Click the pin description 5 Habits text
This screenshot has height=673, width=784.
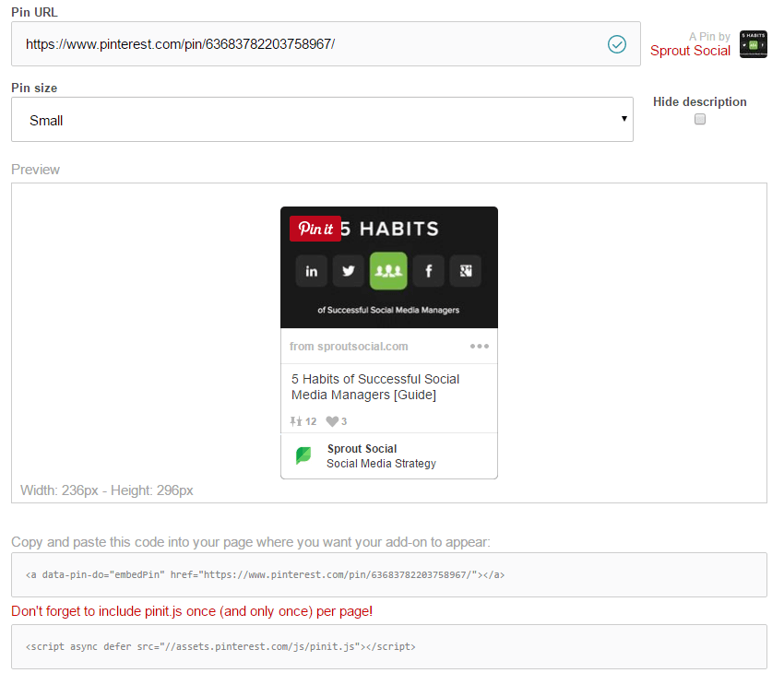(x=375, y=386)
